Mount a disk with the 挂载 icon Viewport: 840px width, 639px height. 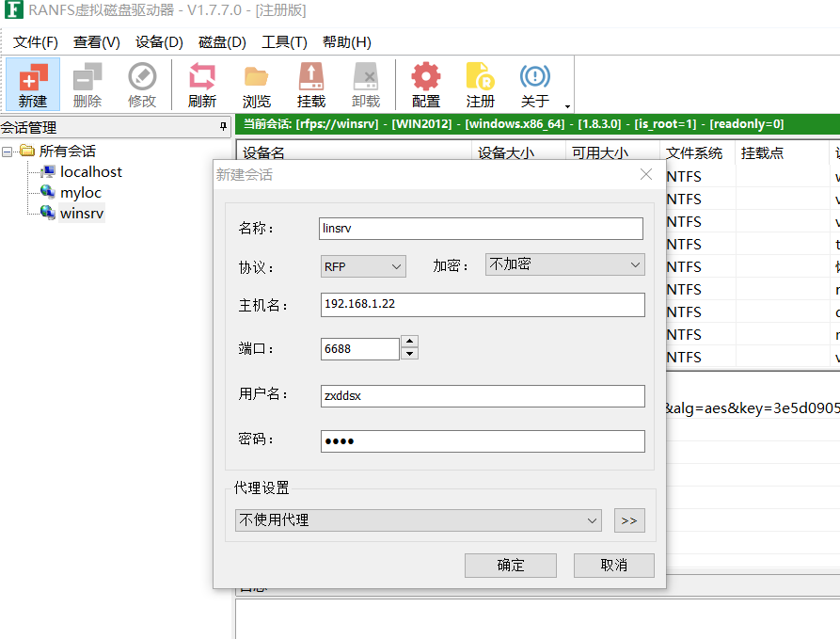coord(310,84)
